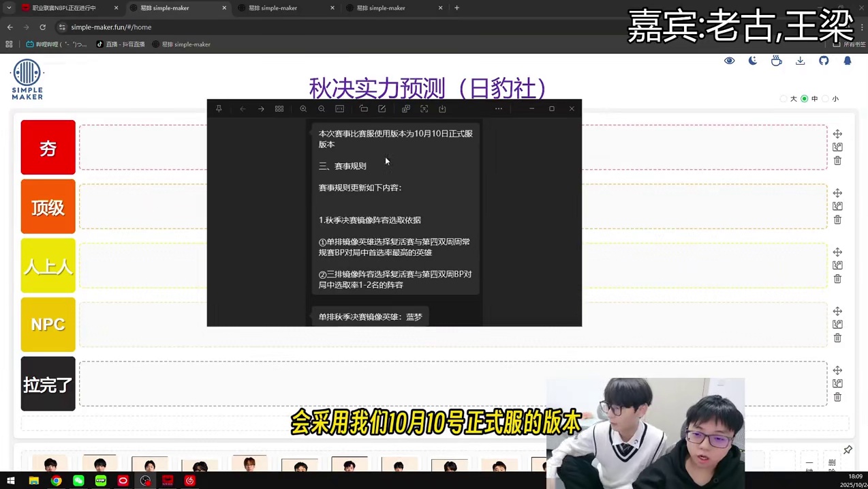Toggle preview mode with the eye icon
Screen dimensions: 868x489
[729, 61]
